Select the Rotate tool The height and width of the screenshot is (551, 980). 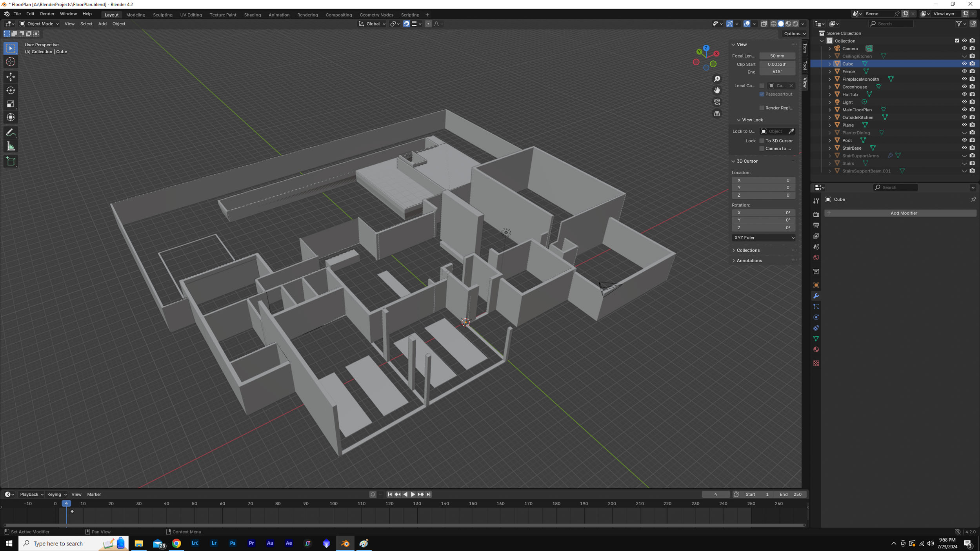click(11, 91)
